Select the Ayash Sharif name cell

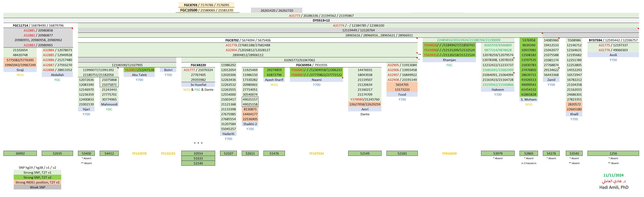(274, 80)
